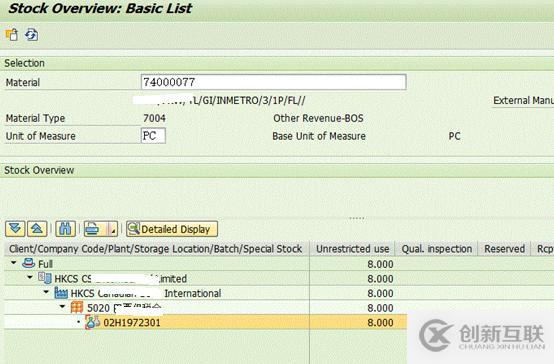Screen dimensions: 554x364
Task: Click into the Material input field
Action: coord(273,82)
